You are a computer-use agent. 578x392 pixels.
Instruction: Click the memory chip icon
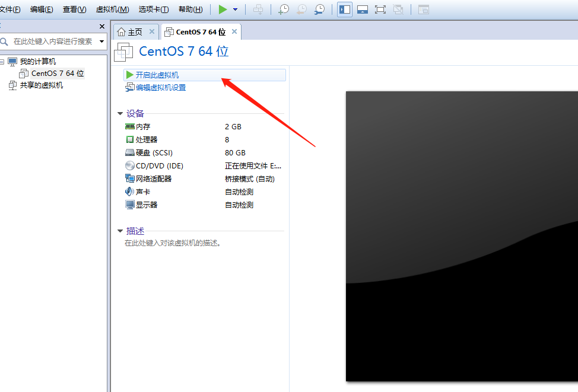tap(130, 126)
